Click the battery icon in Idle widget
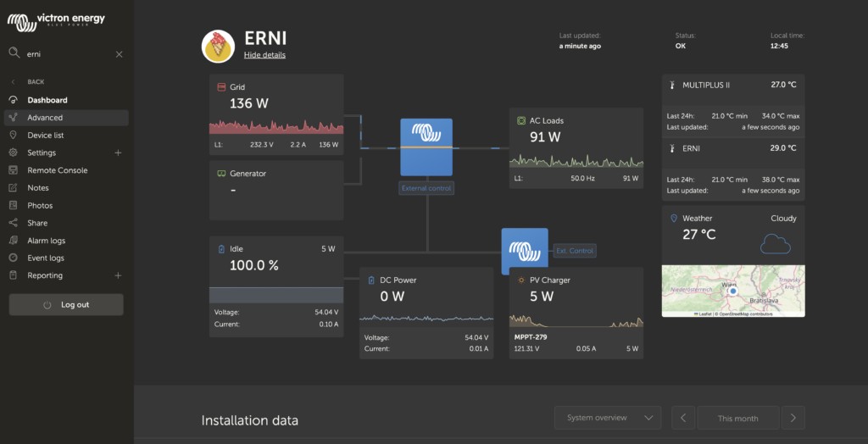Viewport: 868px width, 444px height. (221, 249)
